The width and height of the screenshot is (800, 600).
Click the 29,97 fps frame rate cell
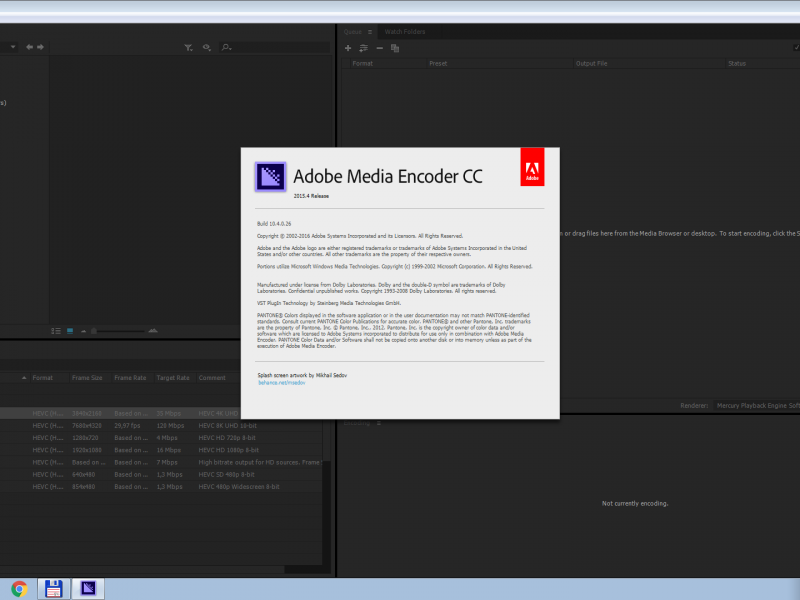click(x=127, y=426)
